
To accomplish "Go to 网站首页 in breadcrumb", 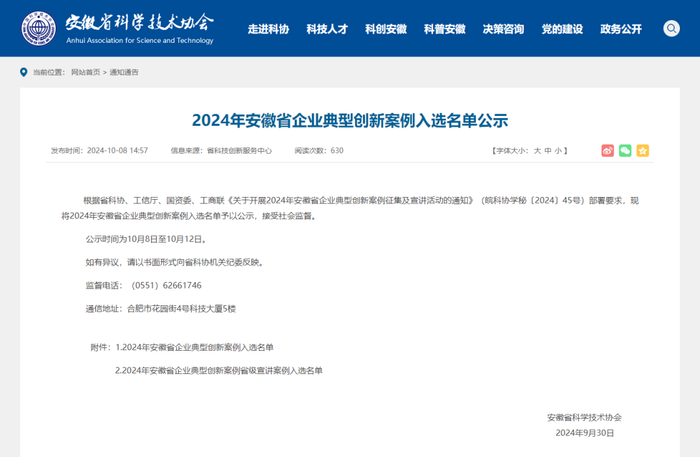I will pyautogui.click(x=86, y=72).
